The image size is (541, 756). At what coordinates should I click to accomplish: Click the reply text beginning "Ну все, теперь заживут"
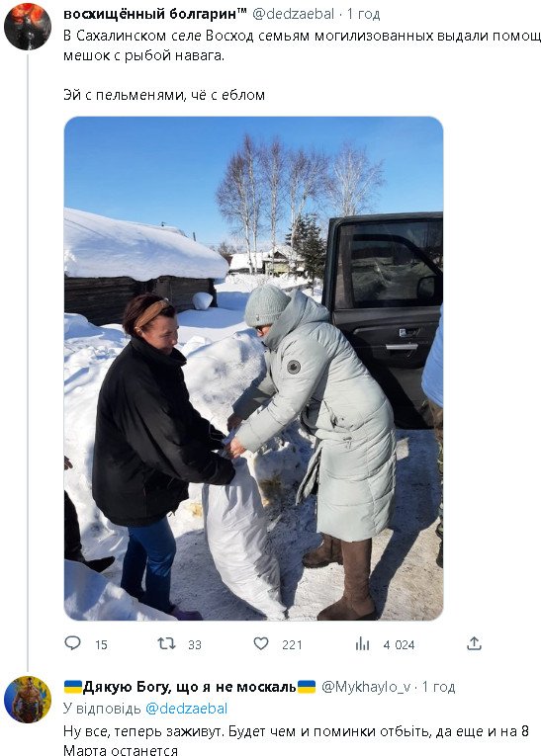(x=297, y=740)
